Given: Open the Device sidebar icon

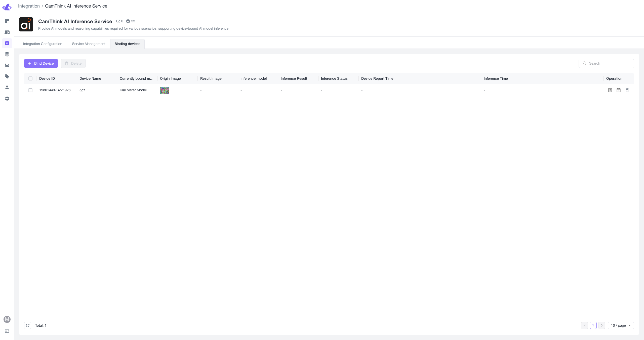Looking at the screenshot, I should tap(7, 32).
